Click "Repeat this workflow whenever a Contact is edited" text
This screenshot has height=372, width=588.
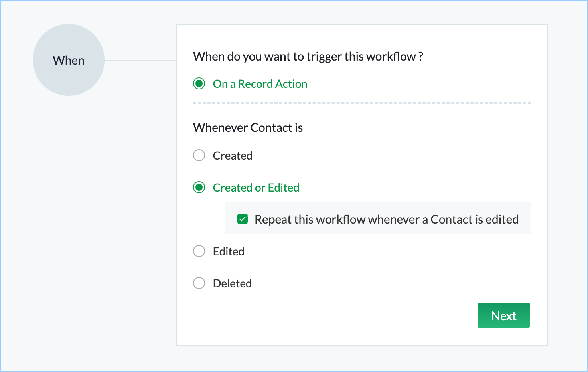point(387,219)
